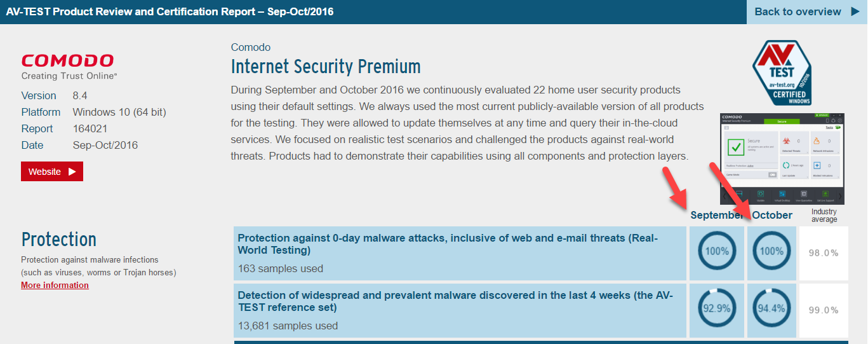Open the Back to overview link

(798, 11)
